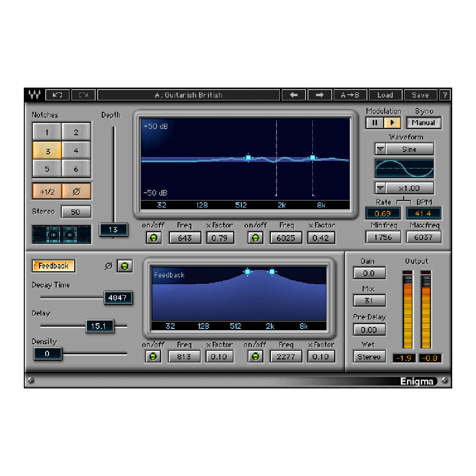
Task: Toggle on/off for the 2277 Freq filter
Action: pos(255,357)
